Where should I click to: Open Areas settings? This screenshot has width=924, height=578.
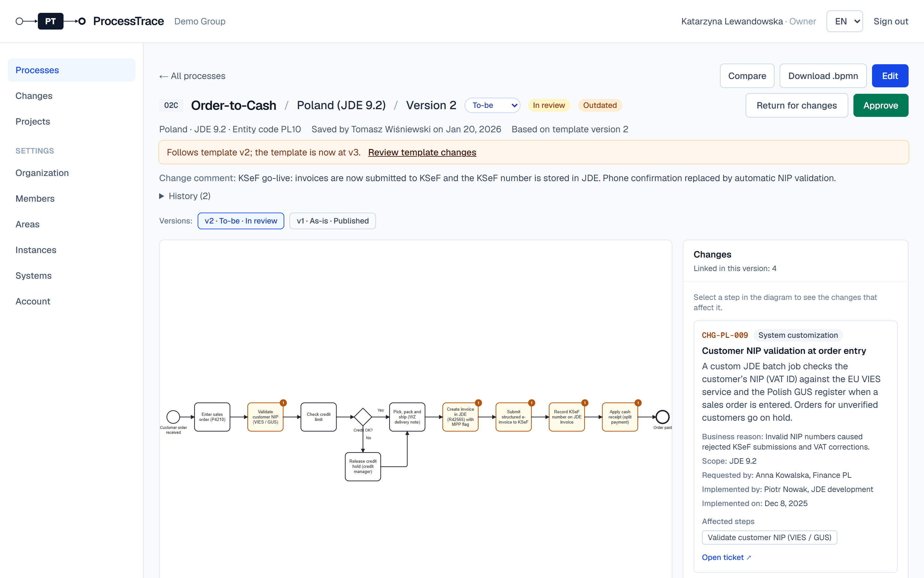72,224
